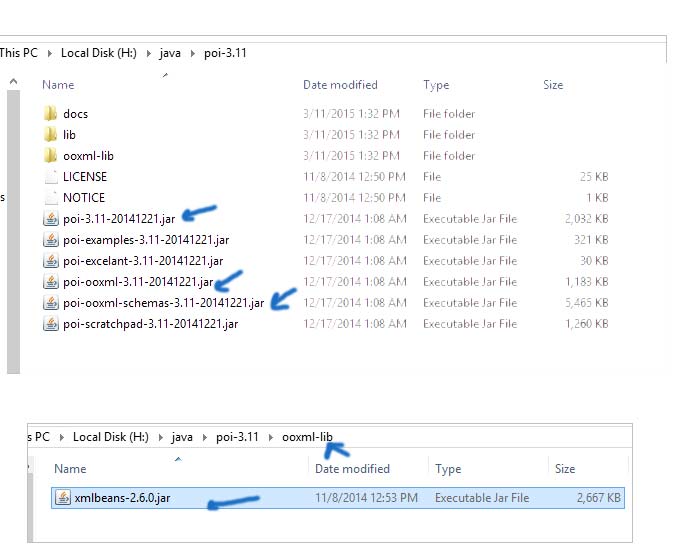Click ooxml-lib in bottom address bar
673x555 pixels.
click(307, 437)
